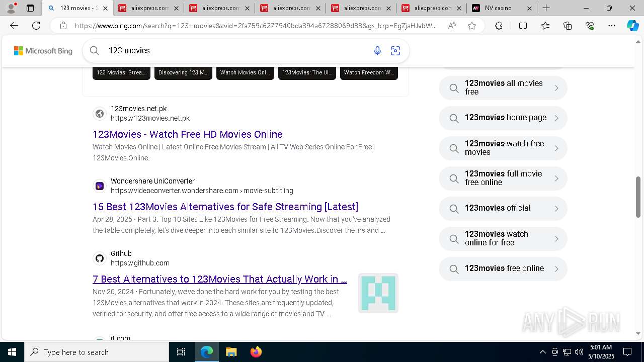Click the scrollbar down arrow

(638, 333)
